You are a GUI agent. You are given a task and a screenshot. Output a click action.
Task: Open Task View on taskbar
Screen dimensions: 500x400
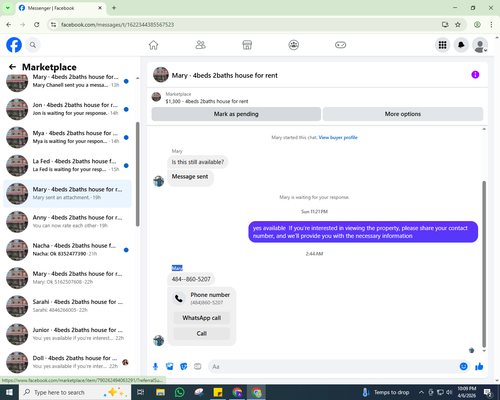141,392
